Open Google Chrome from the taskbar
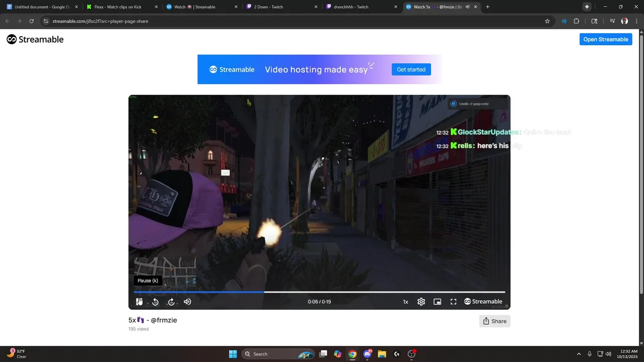 (353, 354)
